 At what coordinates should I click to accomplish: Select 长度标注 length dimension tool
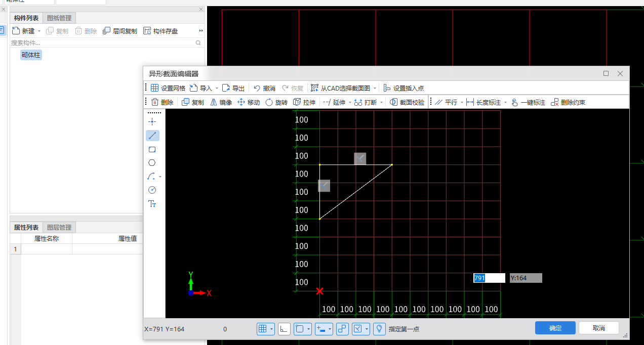484,102
